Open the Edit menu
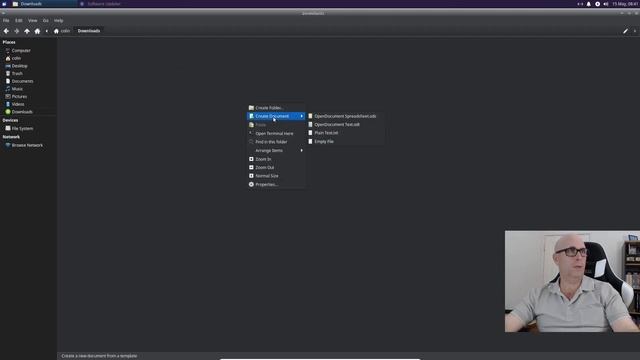 click(x=19, y=20)
